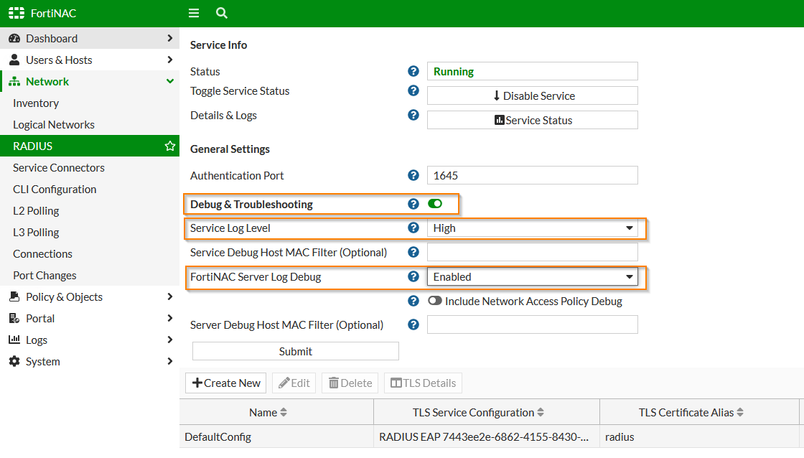The image size is (804, 458).
Task: Toggle Debug & Troubleshooting switch off
Action: click(x=435, y=204)
